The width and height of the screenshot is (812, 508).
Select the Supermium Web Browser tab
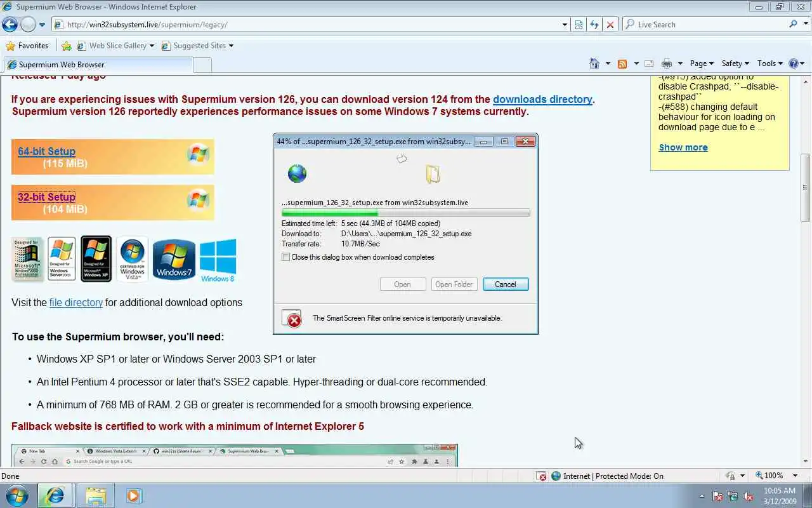98,64
